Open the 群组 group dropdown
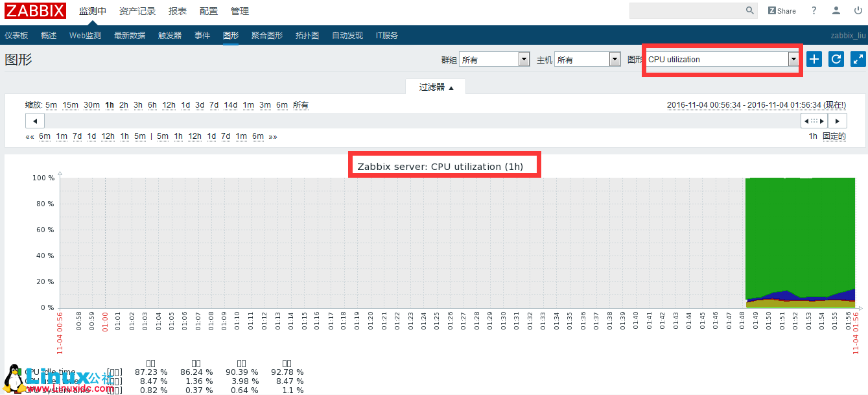Screen dimensions: 868x395 (494, 59)
